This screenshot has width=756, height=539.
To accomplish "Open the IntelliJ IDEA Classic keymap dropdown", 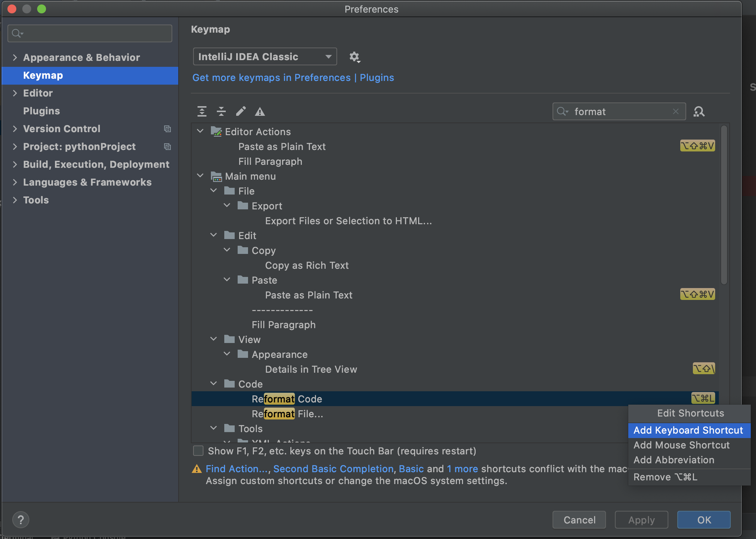I will pyautogui.click(x=265, y=56).
